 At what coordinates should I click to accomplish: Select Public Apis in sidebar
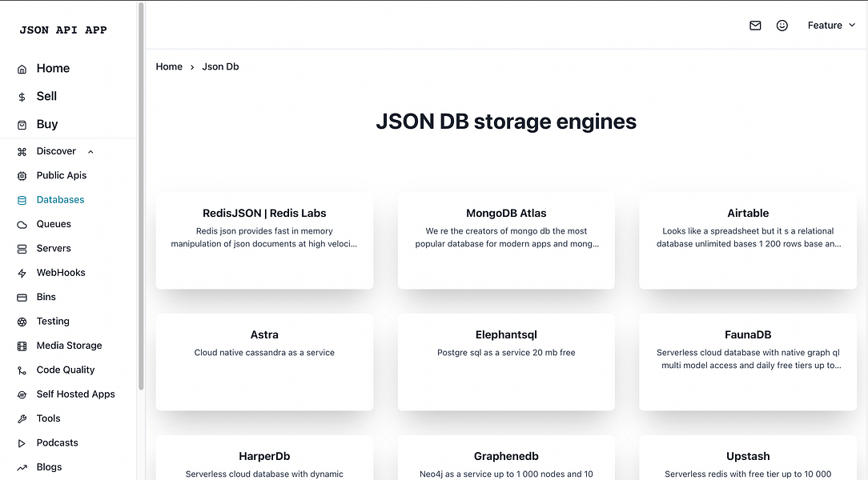(62, 175)
